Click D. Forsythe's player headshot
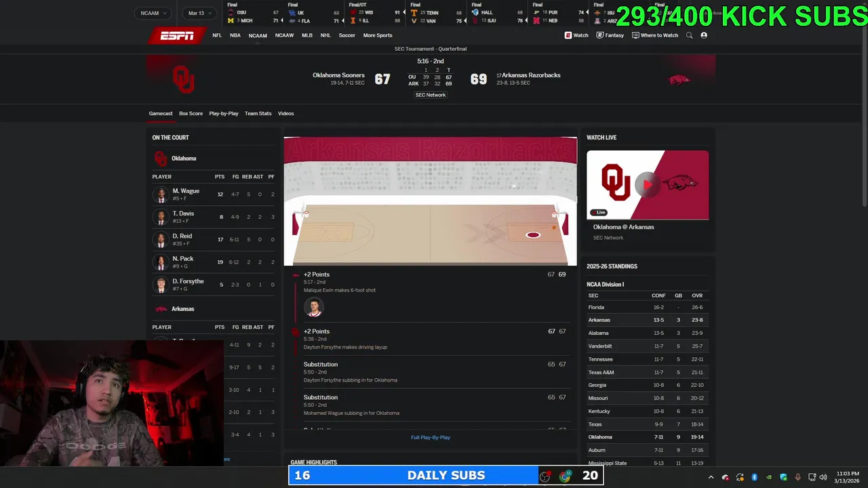The image size is (868, 488). coord(161,285)
